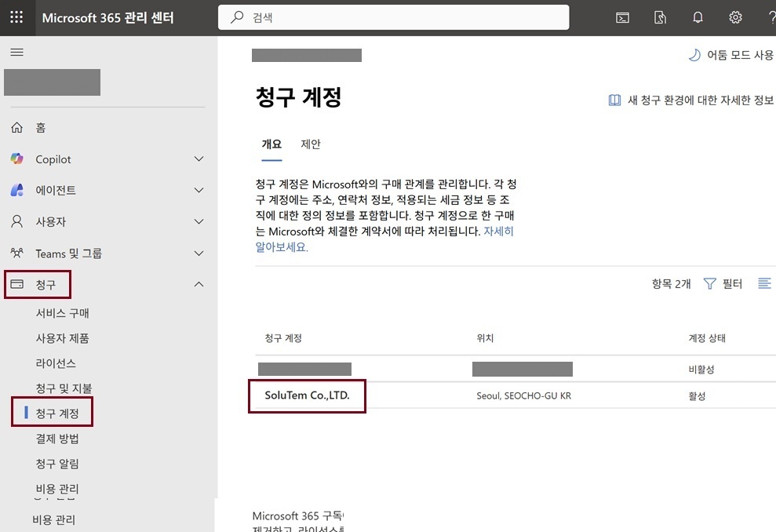Click the dark mode moon icon
776x532 pixels.
coord(694,55)
